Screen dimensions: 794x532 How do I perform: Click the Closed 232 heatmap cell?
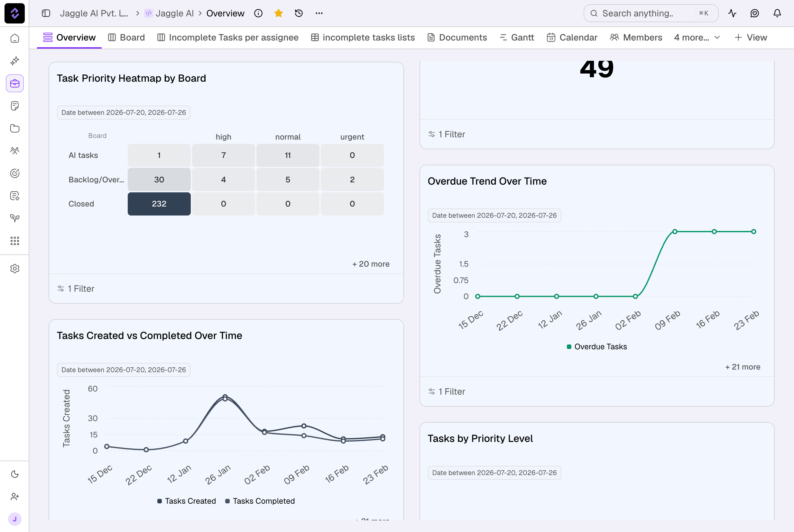(x=159, y=204)
